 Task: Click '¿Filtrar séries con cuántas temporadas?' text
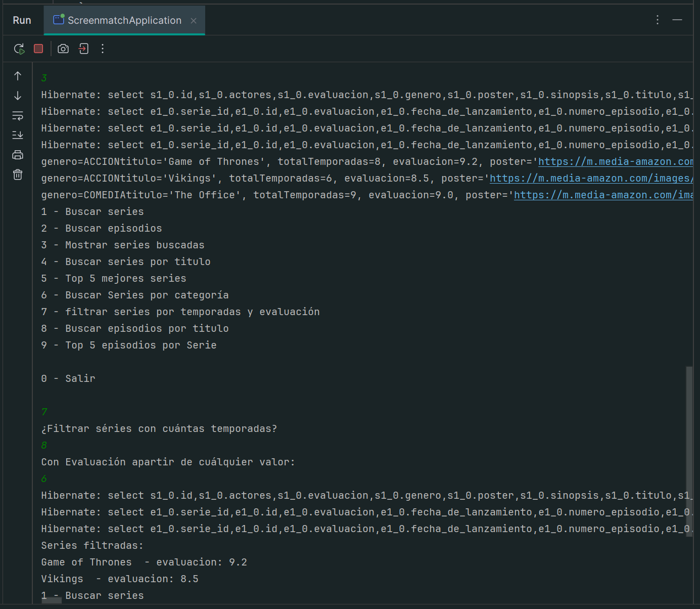(x=159, y=429)
